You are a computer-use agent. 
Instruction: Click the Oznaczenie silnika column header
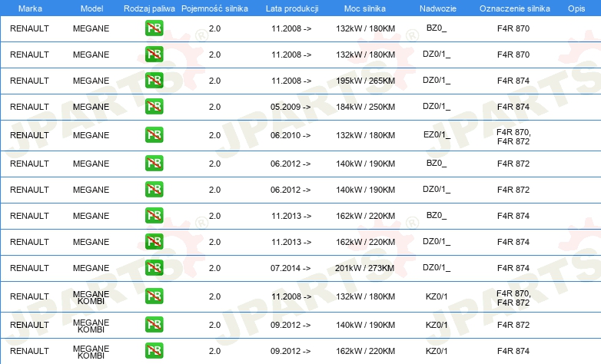coord(515,8)
